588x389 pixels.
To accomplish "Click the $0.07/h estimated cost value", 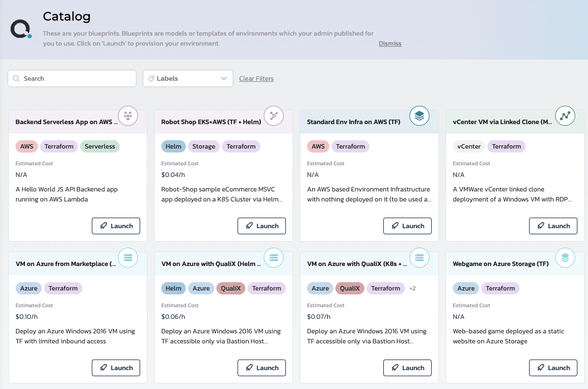I will coord(318,317).
